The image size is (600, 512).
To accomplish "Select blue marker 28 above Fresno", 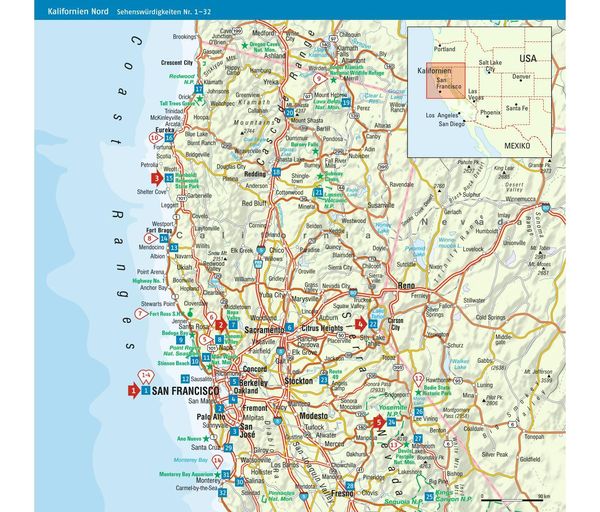I will 350,486.
